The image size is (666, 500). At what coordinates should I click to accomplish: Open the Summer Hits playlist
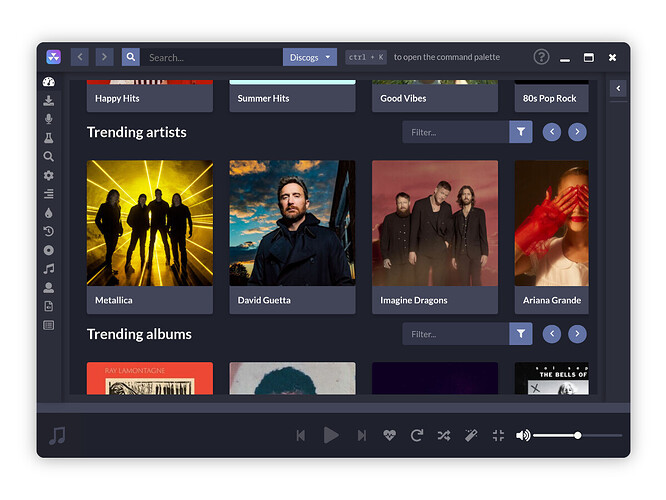[x=292, y=96]
